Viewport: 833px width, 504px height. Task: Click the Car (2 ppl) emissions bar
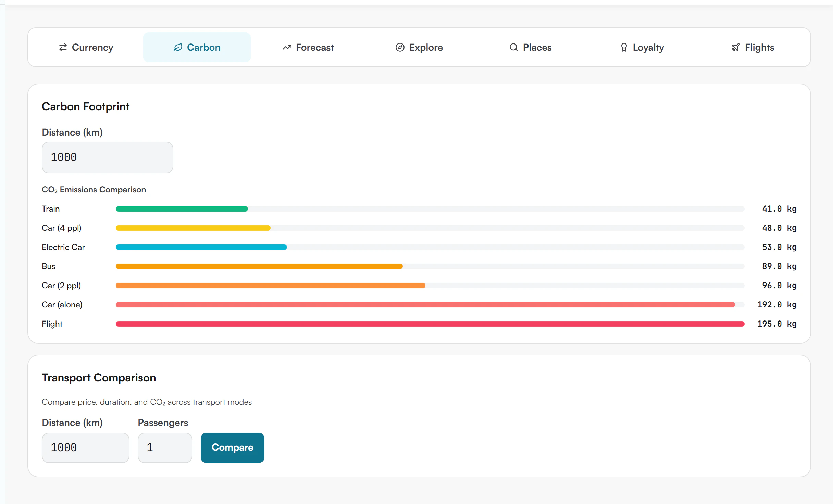pos(271,286)
